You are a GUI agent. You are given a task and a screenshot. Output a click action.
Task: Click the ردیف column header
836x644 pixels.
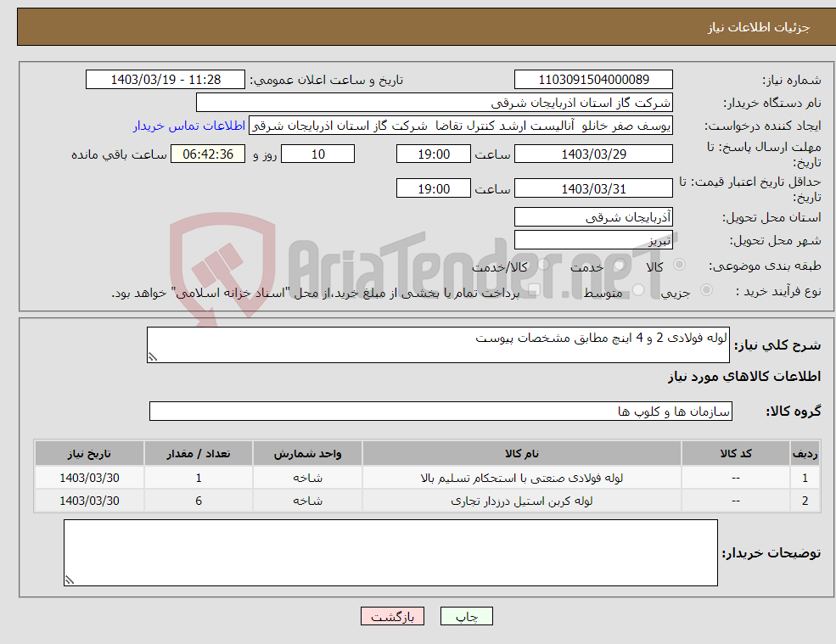[x=805, y=454]
